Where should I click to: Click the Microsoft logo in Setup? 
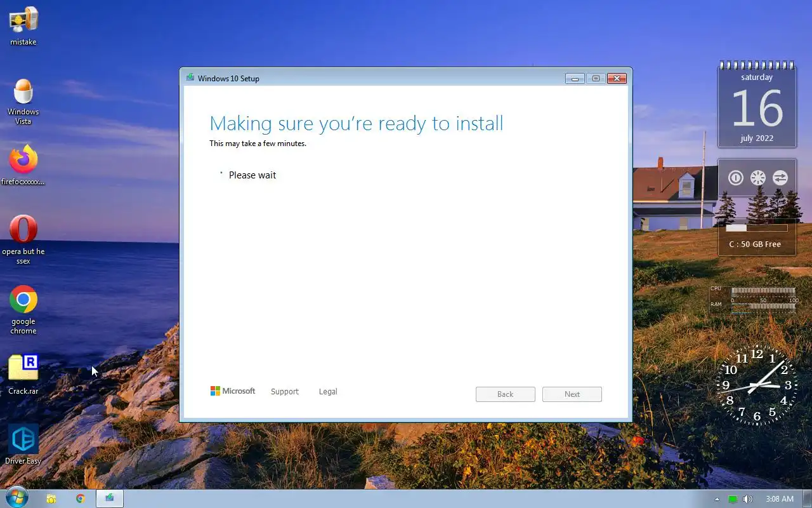(233, 391)
